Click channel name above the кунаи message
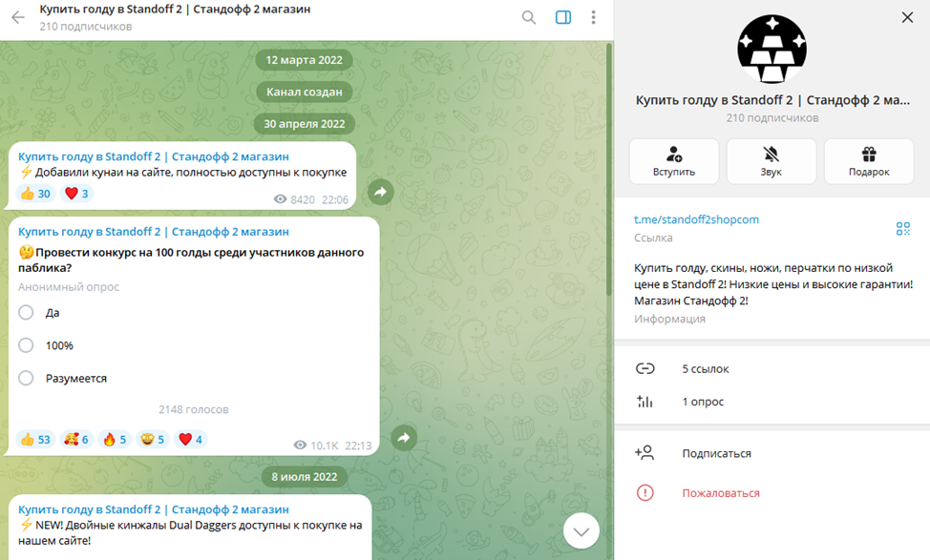Viewport: 930px width, 560px height. (x=154, y=156)
